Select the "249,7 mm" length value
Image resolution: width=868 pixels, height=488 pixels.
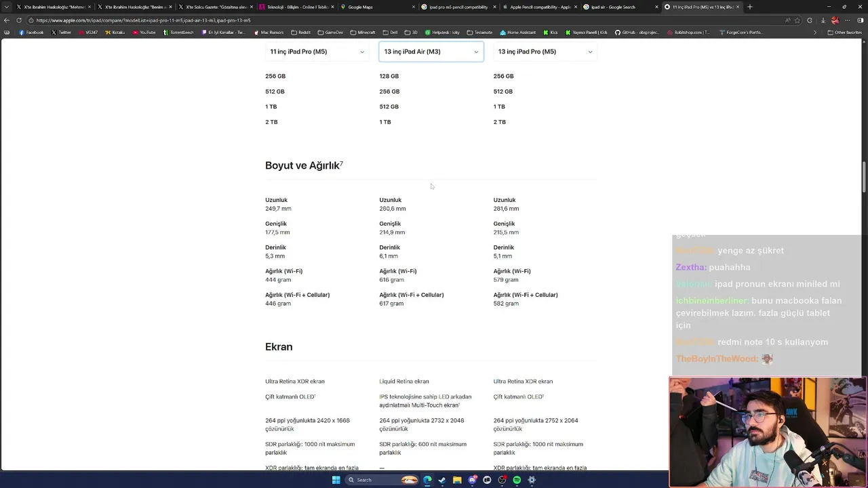278,209
